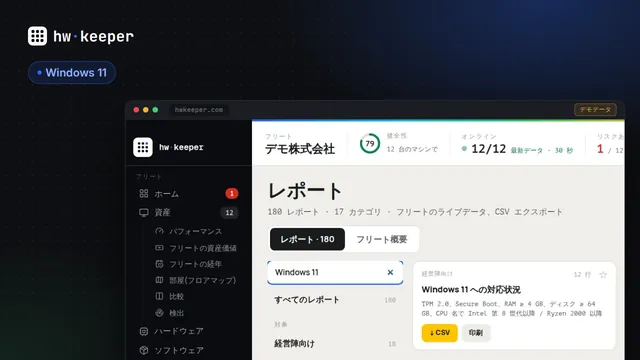Open フリートの経年 item
Viewport: 640px width, 360px height.
[196, 264]
